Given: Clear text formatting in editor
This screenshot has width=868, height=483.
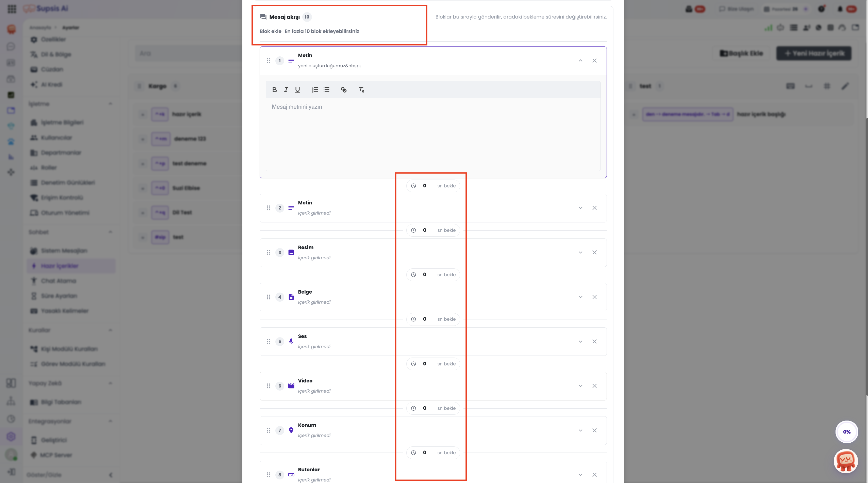Looking at the screenshot, I should [x=361, y=90].
